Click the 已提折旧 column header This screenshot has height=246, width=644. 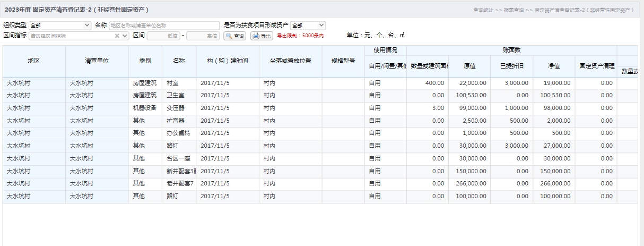point(511,66)
